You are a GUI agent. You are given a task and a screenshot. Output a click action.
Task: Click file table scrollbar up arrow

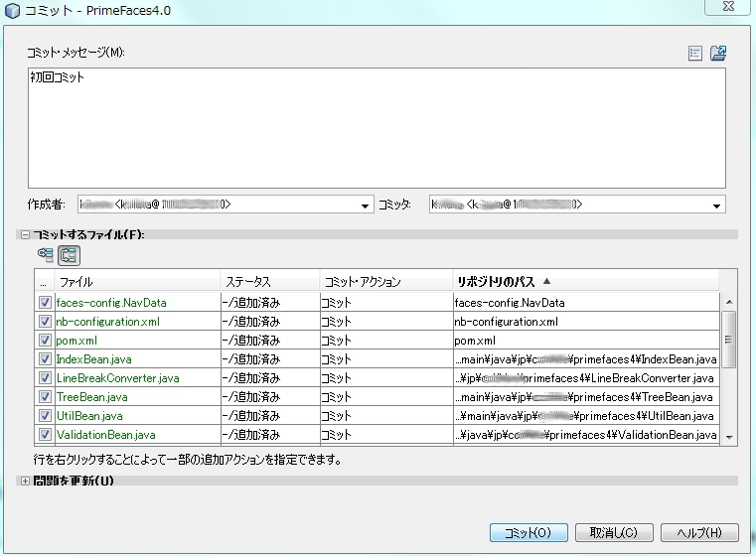tap(729, 302)
